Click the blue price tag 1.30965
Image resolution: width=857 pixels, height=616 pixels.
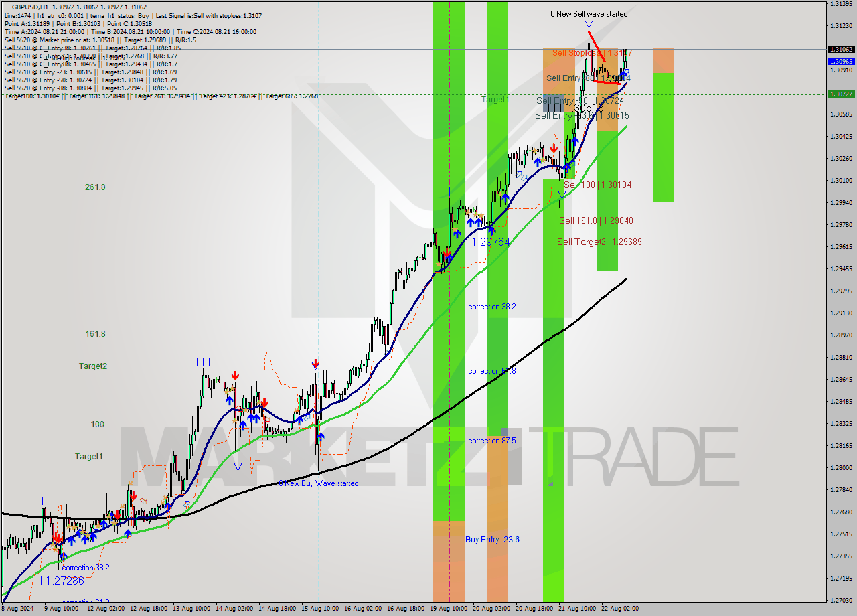coord(841,62)
